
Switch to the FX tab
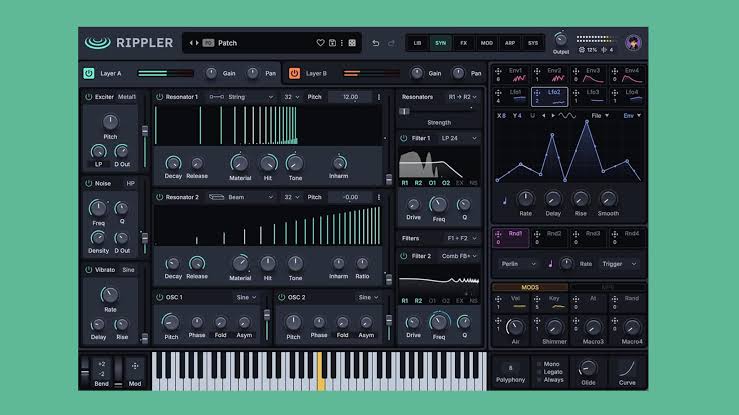point(463,43)
